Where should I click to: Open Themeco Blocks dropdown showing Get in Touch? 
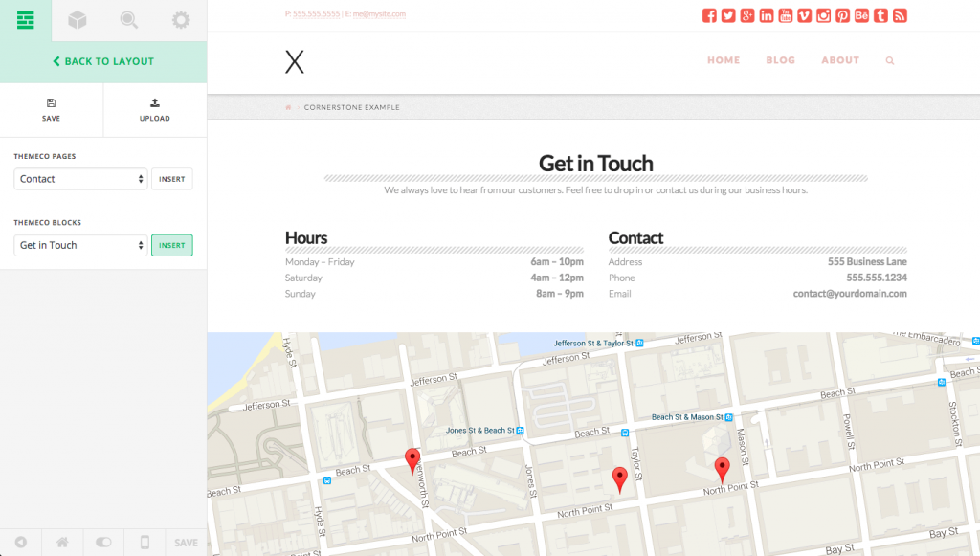(x=80, y=245)
